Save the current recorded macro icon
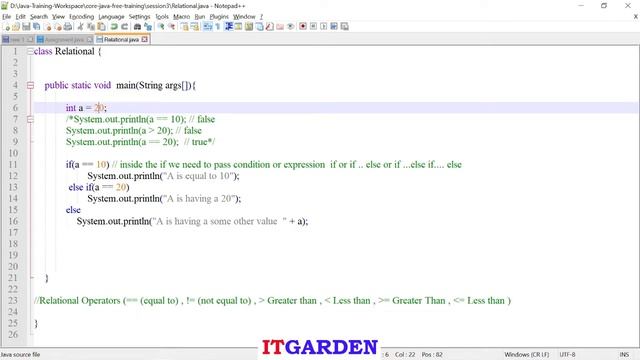This screenshot has height=360, width=640. point(344,27)
